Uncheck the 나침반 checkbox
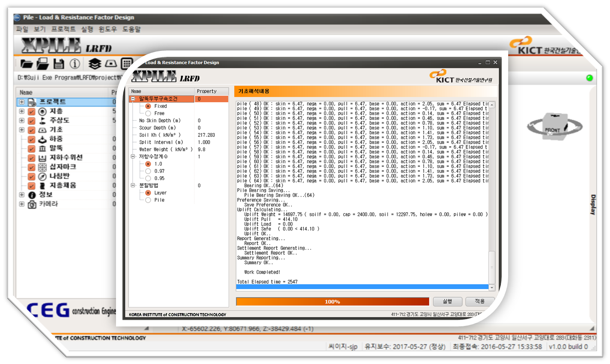610x364 pixels. [31, 177]
